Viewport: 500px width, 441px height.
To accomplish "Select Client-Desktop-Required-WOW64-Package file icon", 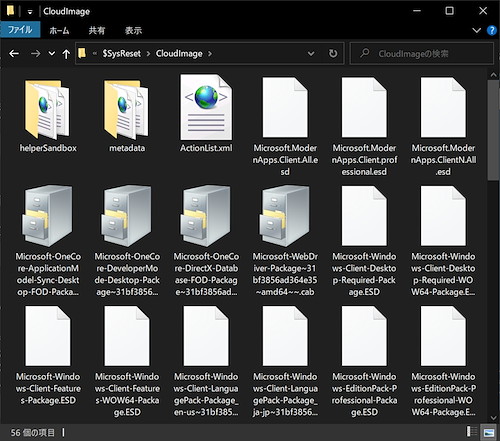I will (443, 216).
